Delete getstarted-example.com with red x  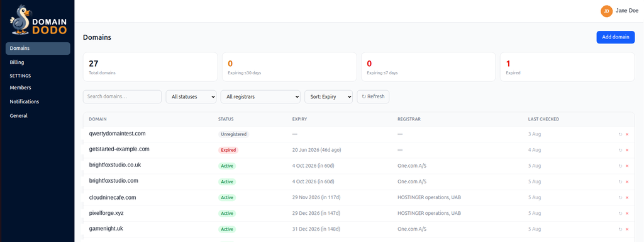click(627, 150)
